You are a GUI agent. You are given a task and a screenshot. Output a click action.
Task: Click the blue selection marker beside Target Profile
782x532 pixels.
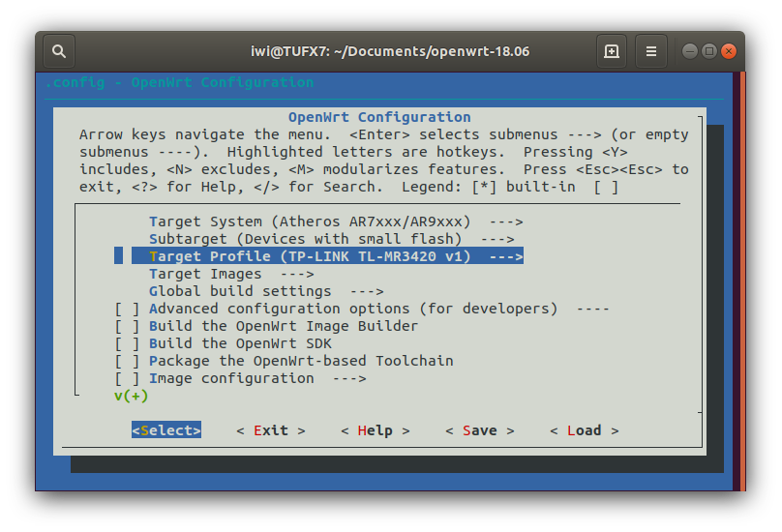[118, 255]
